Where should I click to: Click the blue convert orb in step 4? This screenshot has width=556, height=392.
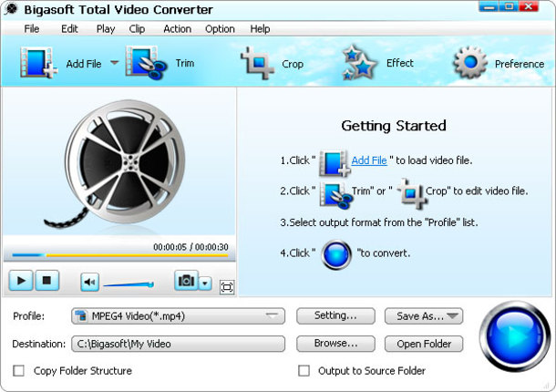(336, 254)
